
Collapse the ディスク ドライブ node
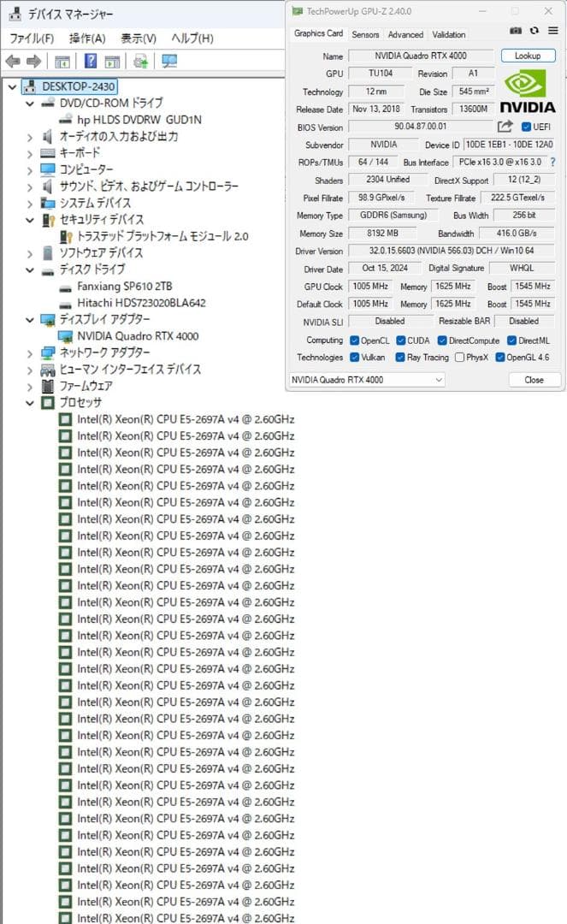coord(30,269)
